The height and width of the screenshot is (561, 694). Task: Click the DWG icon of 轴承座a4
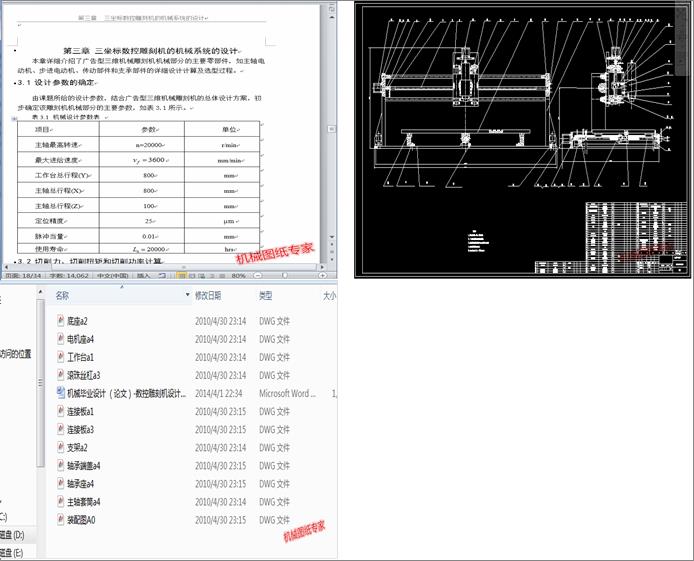tap(61, 484)
